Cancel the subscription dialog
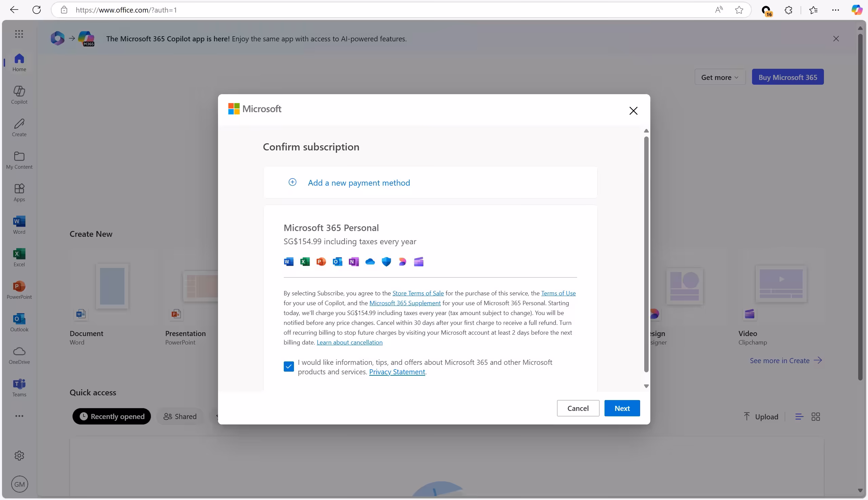This screenshot has height=500, width=868. (578, 408)
